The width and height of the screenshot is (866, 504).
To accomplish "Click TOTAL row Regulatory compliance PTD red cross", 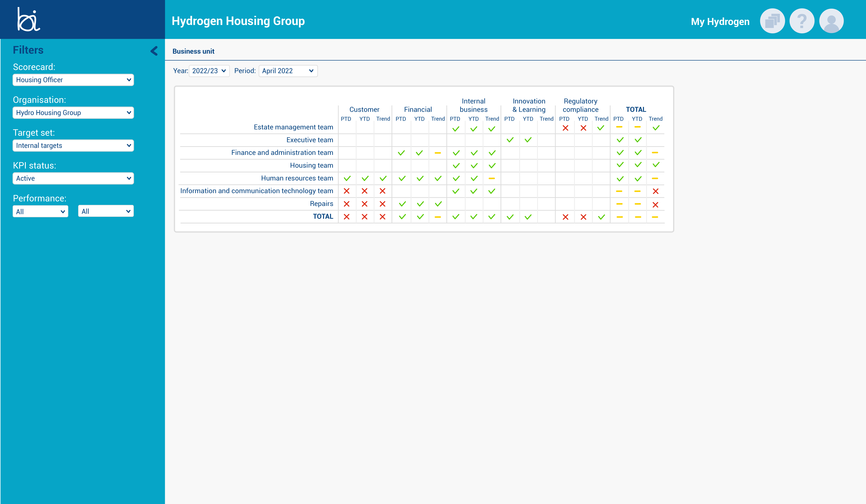I will [x=565, y=217].
